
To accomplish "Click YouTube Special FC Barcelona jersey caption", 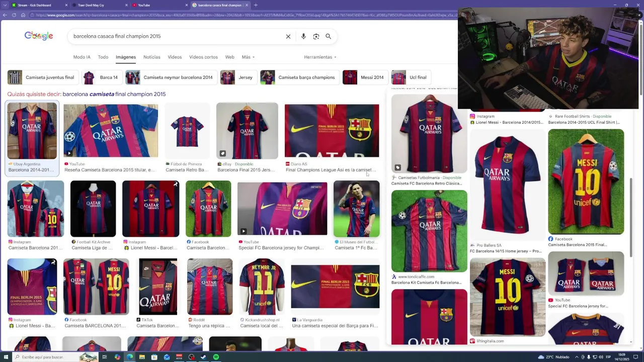I will 578,306.
